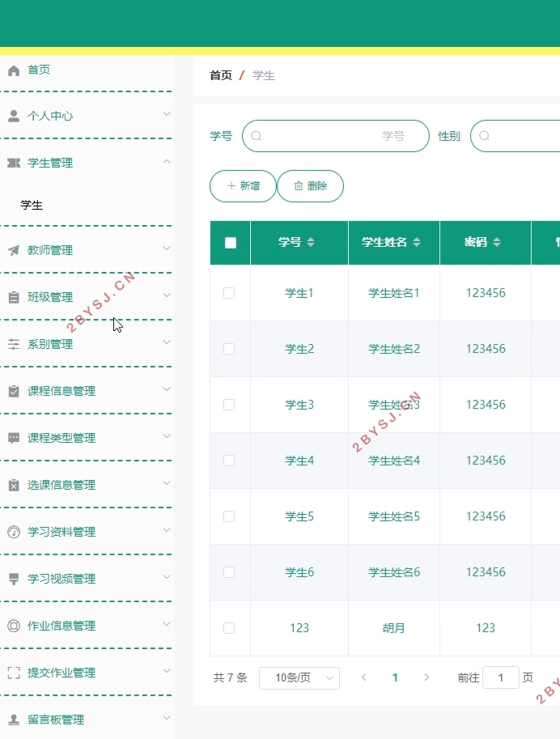Select page number 1 in pagination
The width and height of the screenshot is (560, 739).
tap(395, 677)
